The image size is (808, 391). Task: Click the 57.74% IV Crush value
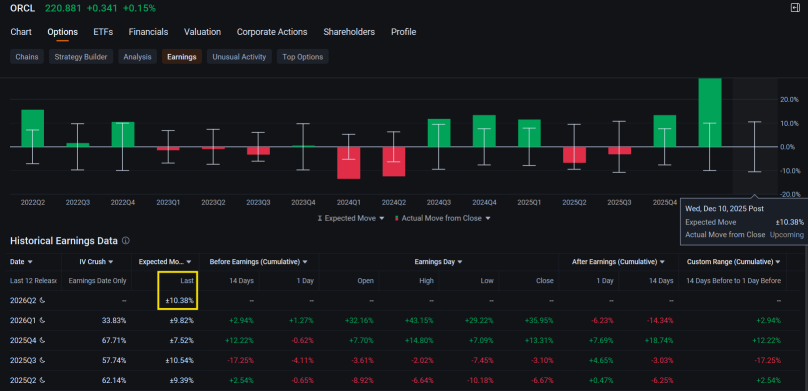(113, 361)
